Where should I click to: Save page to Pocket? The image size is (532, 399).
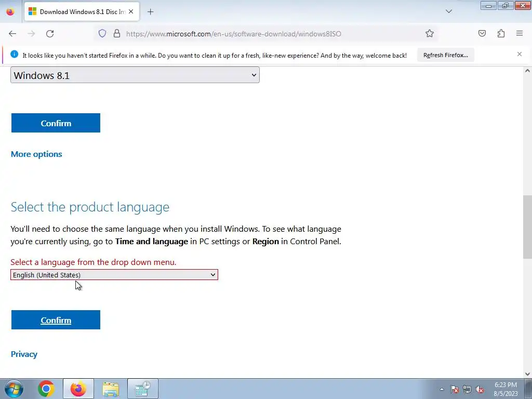click(x=482, y=33)
